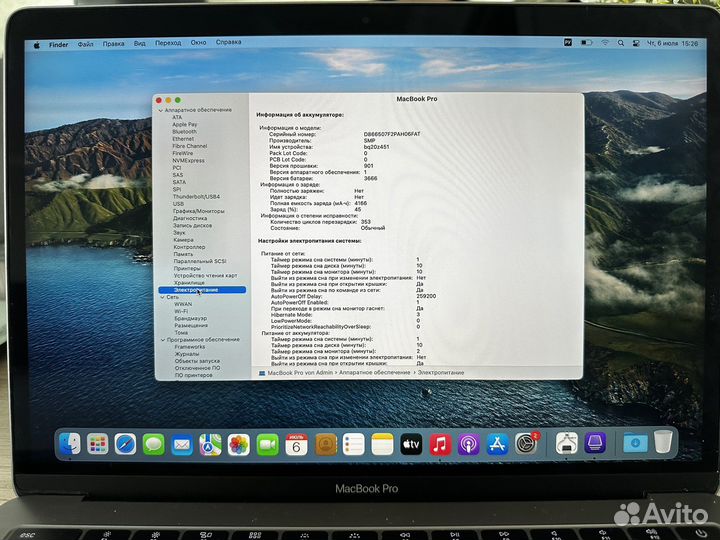The width and height of the screenshot is (720, 540).
Task: Open the Notes app in Dock
Action: 382,444
